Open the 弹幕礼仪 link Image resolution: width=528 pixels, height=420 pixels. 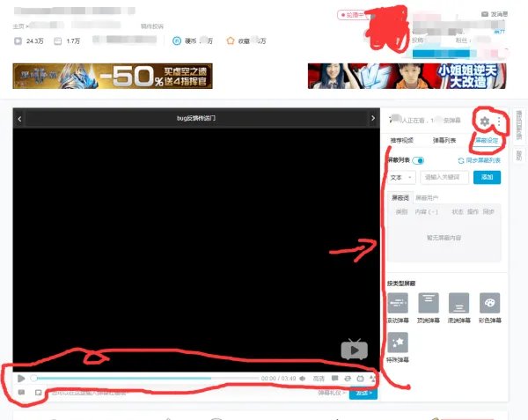[332, 393]
